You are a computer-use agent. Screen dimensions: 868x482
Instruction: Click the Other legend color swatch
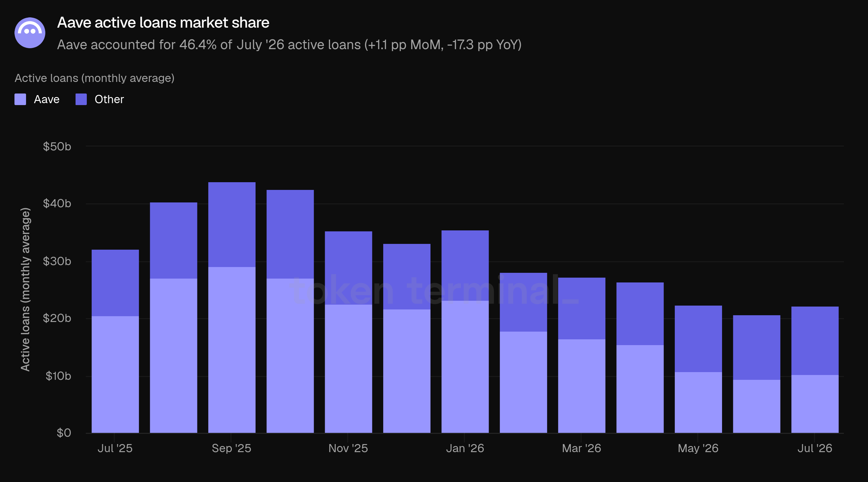[x=81, y=99]
